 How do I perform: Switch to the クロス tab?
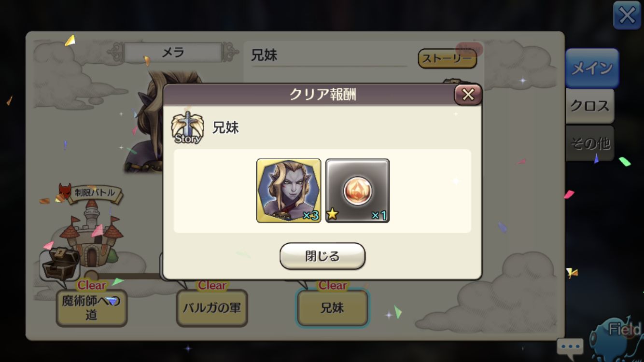pos(590,106)
